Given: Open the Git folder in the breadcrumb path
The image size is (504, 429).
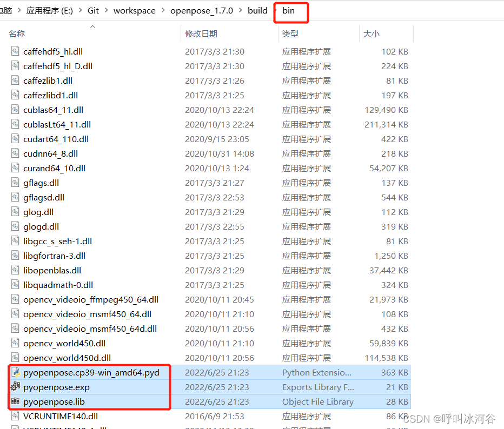Looking at the screenshot, I should pyautogui.click(x=93, y=10).
